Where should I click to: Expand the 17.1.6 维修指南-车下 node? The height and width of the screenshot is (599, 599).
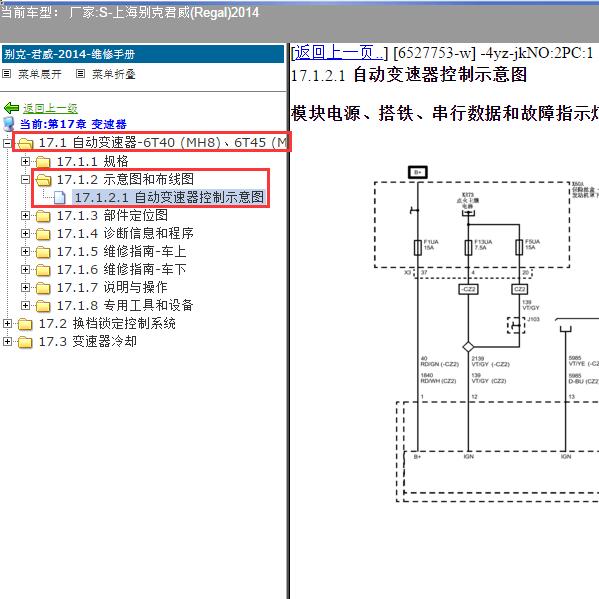tap(25, 269)
